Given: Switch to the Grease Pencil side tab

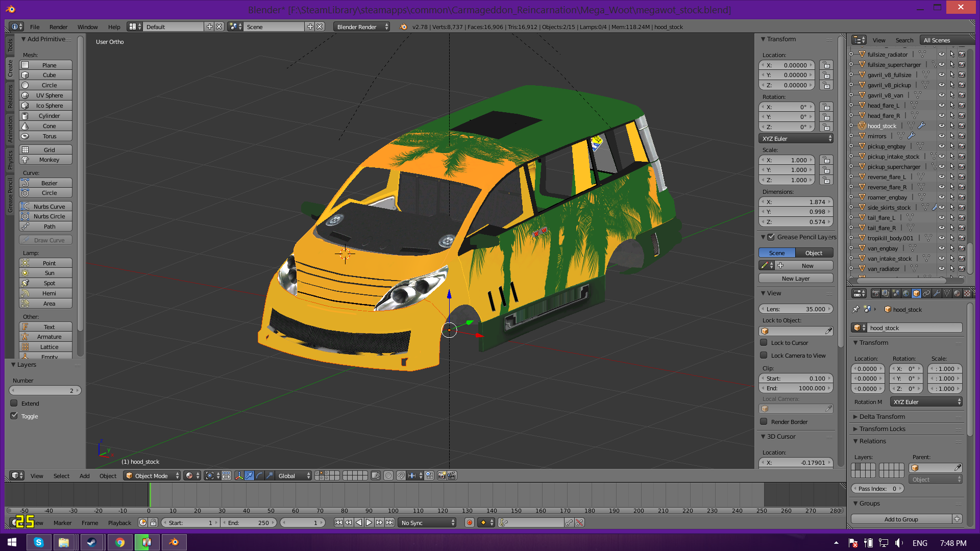Looking at the screenshot, I should click(10, 195).
